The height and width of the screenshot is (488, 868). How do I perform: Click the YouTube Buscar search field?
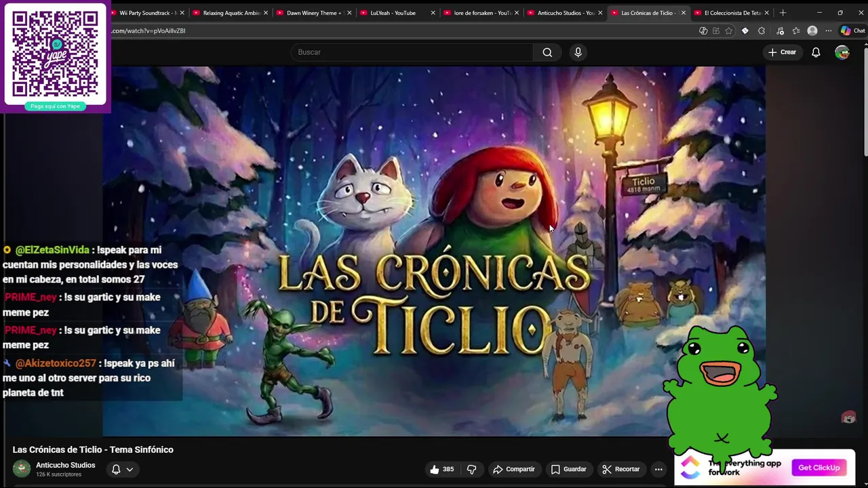(413, 52)
